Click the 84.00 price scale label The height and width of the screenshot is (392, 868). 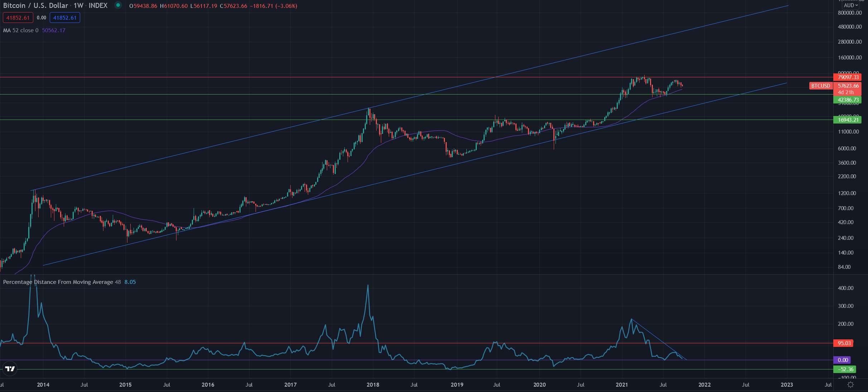pos(844,267)
